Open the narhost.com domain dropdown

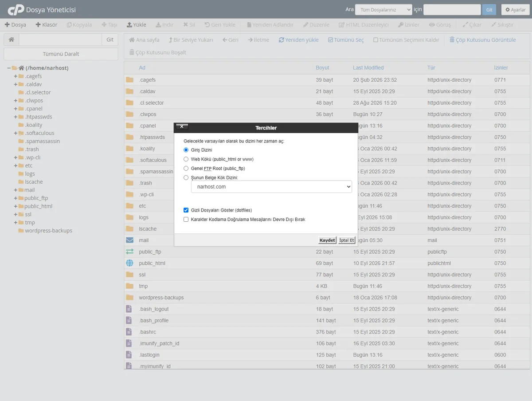pyautogui.click(x=271, y=187)
